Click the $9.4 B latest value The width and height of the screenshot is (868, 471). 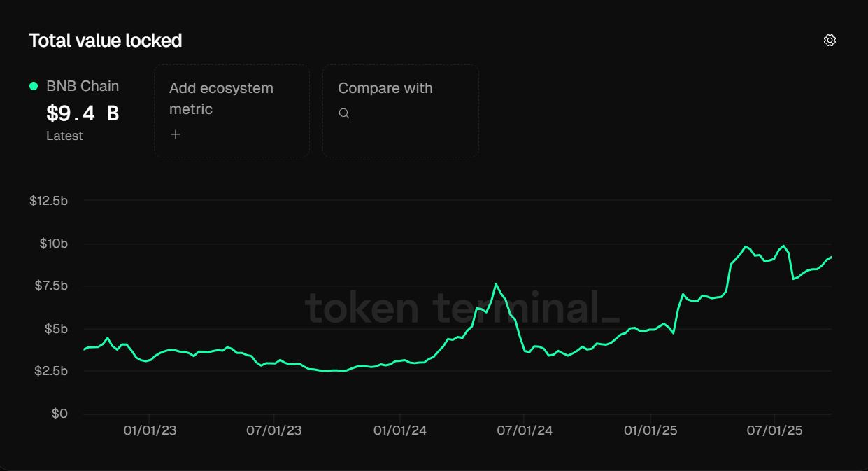83,113
